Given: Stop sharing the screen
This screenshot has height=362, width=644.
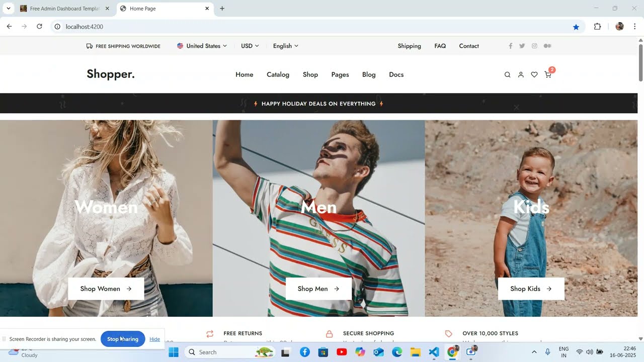Looking at the screenshot, I should [123, 339].
